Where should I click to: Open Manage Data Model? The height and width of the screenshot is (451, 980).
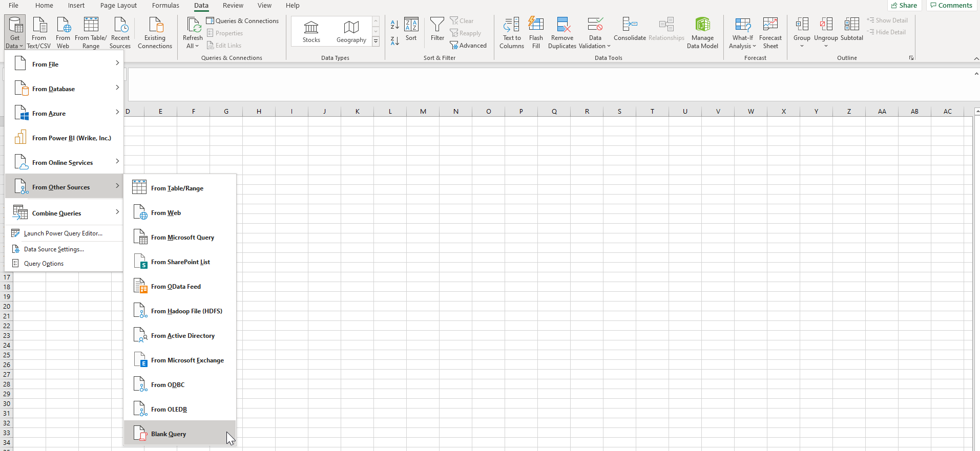coord(702,33)
